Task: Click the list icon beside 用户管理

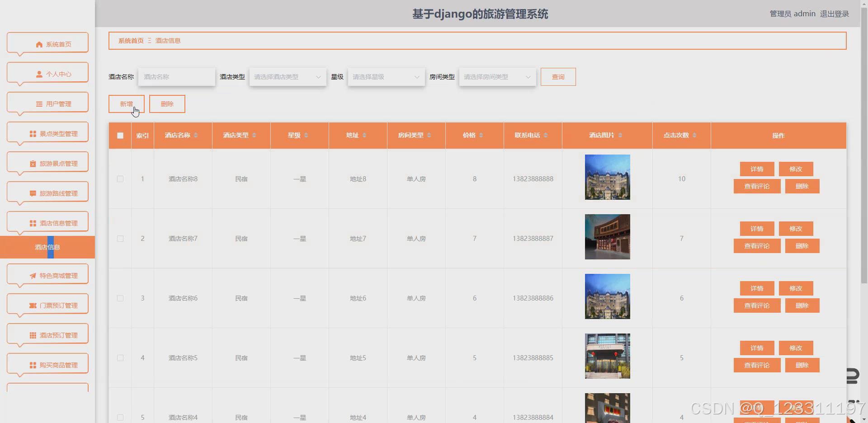Action: 39,104
